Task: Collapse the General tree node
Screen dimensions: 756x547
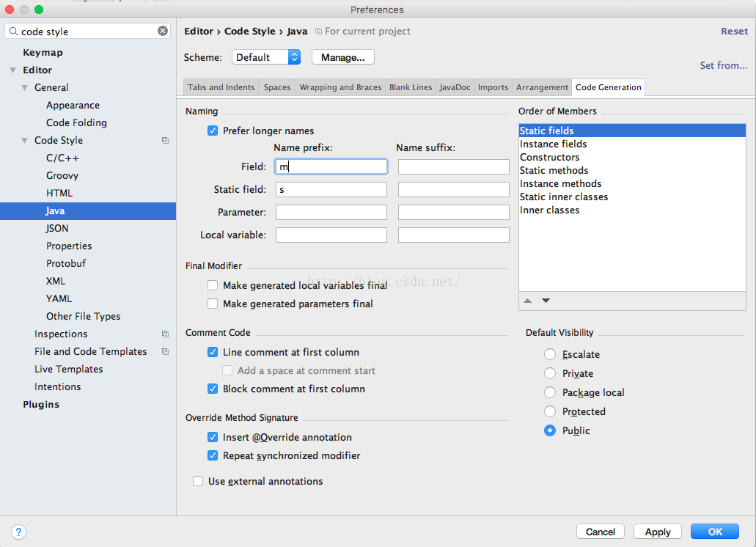Action: point(25,88)
